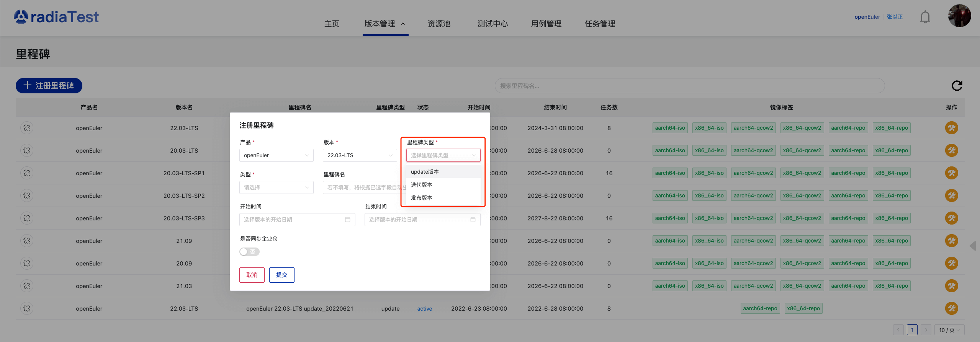Click the refresh icon beside search bar

tap(957, 86)
